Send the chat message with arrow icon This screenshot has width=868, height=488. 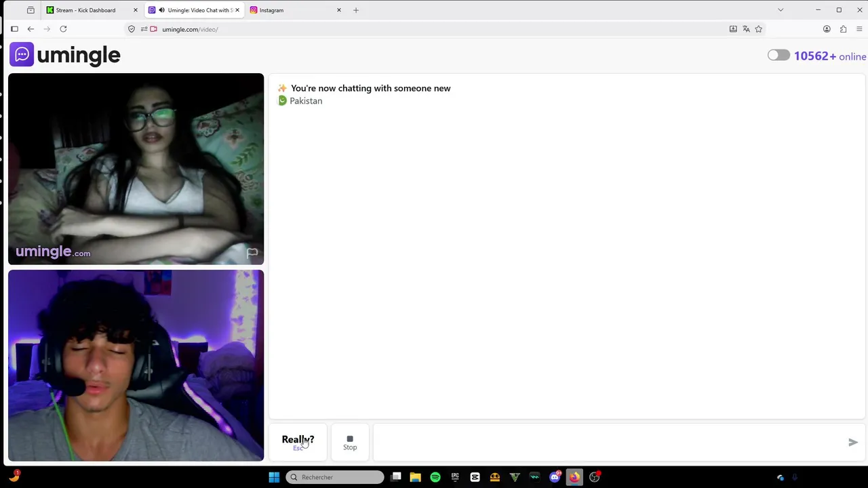(x=853, y=443)
